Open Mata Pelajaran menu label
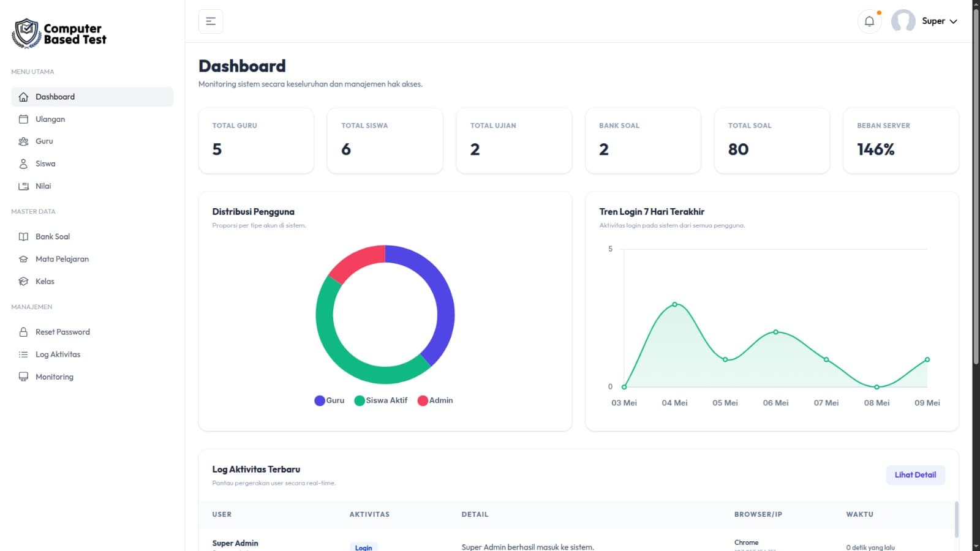This screenshot has height=551, width=980. pyautogui.click(x=62, y=259)
